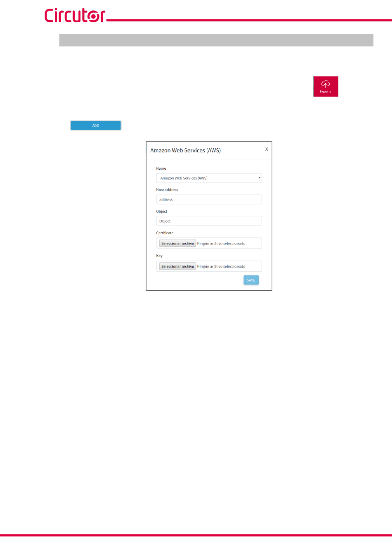Choose a Key file with Seleccionar archivo

click(177, 266)
